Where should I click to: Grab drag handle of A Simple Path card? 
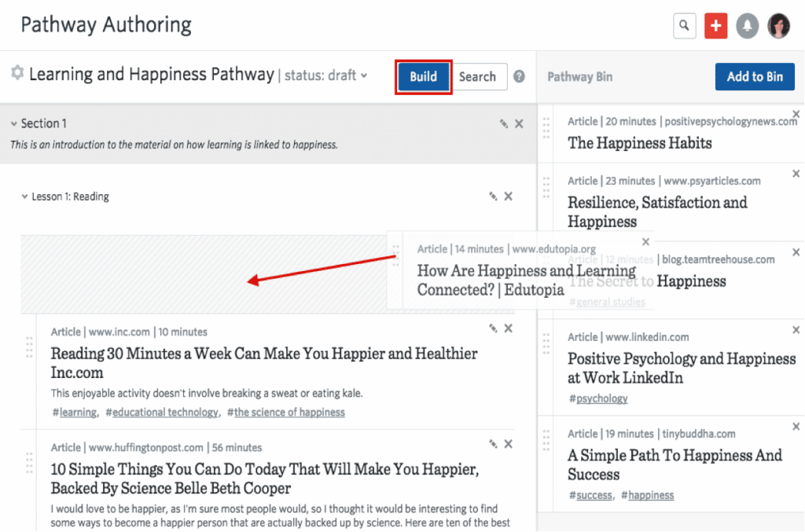coord(546,440)
